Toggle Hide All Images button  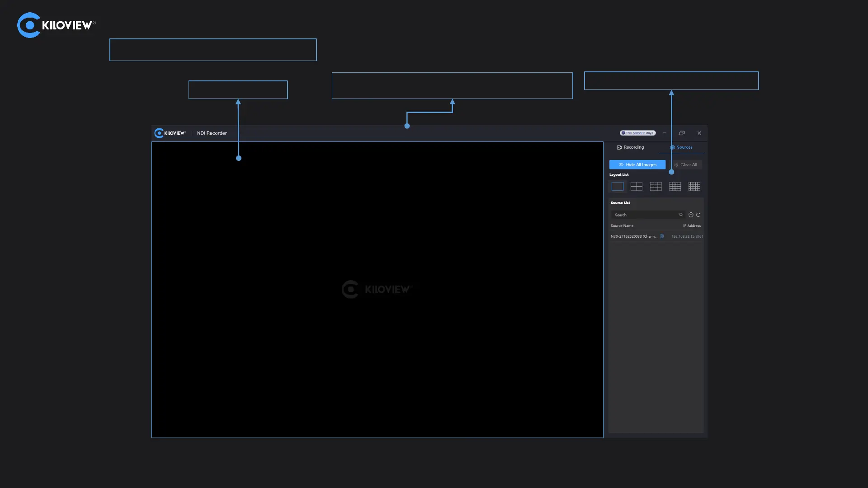pyautogui.click(x=637, y=165)
